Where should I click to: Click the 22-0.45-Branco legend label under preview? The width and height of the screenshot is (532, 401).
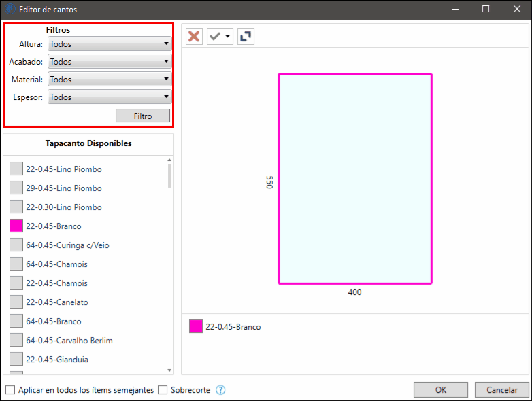233,327
